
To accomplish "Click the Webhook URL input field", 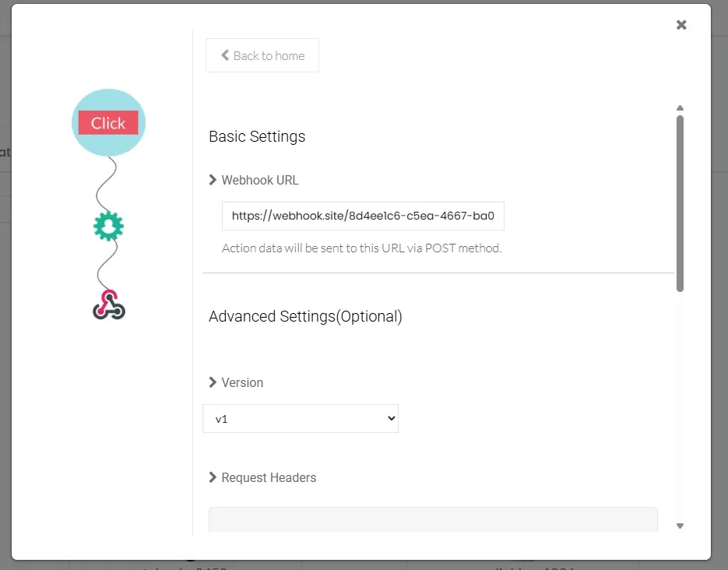I will [x=363, y=216].
